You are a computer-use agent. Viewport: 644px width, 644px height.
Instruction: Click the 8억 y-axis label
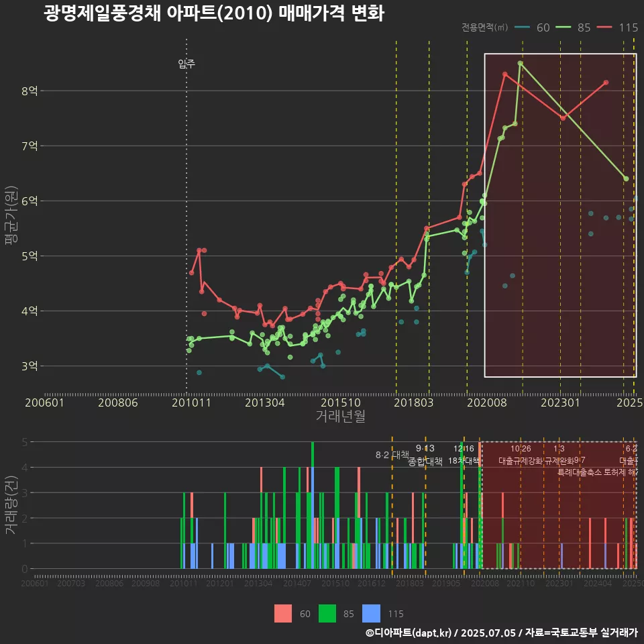click(x=30, y=91)
